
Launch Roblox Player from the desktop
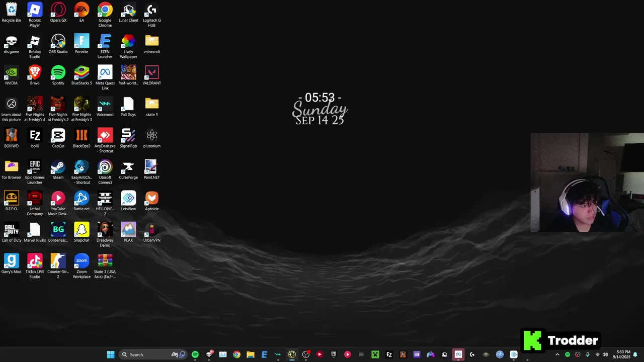point(35,15)
